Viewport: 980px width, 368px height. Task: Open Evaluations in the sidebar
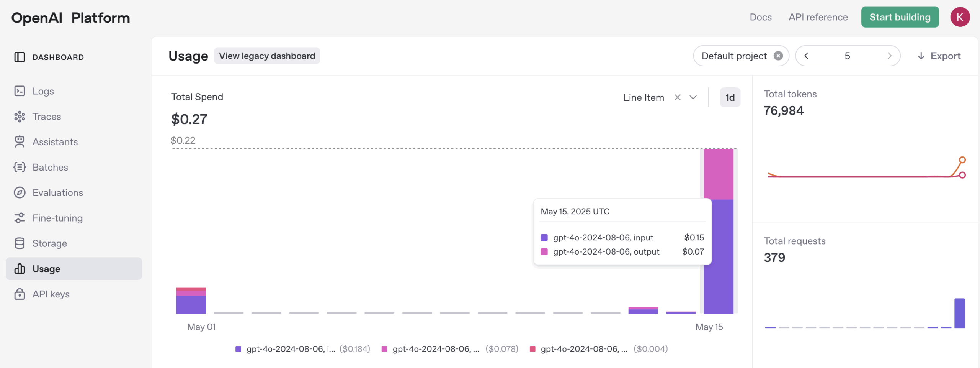point(74,192)
